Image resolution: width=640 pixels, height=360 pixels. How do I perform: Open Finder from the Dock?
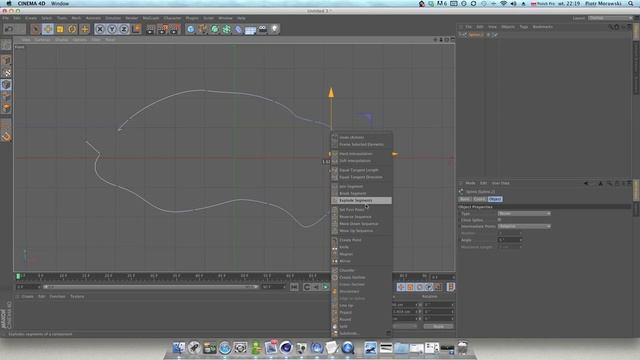click(179, 348)
